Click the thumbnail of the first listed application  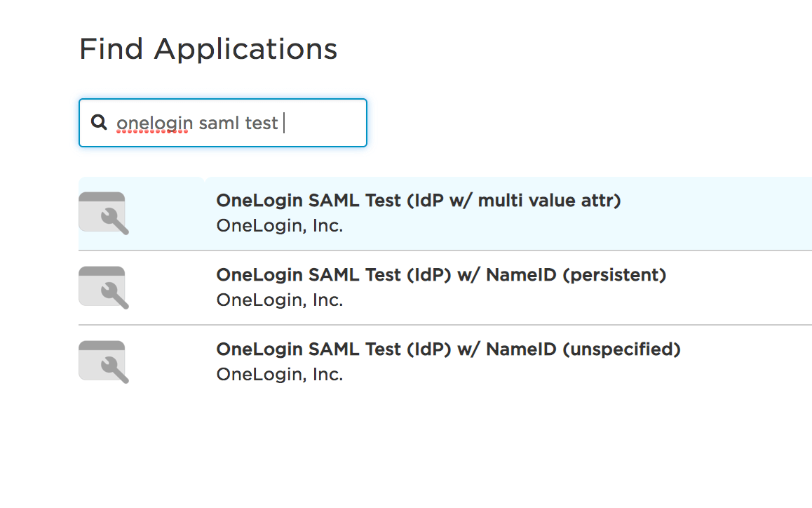coord(104,213)
